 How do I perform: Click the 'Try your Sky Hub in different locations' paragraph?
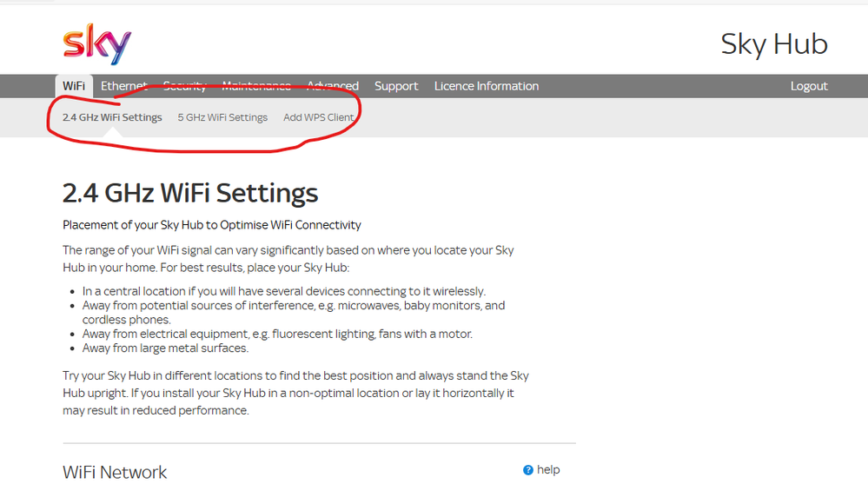[x=295, y=393]
